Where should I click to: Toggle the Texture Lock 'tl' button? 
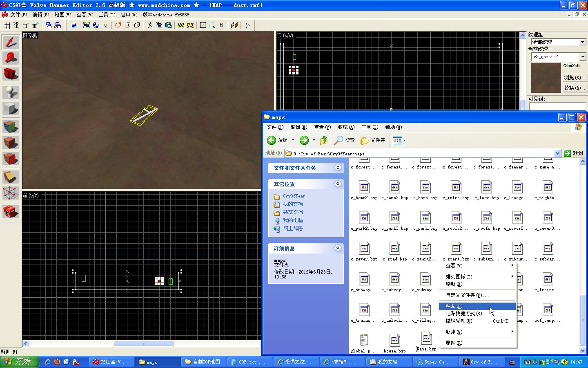pyautogui.click(x=222, y=25)
